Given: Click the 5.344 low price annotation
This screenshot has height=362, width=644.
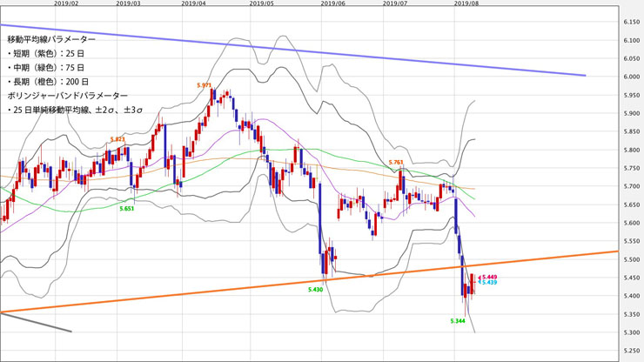Looking at the screenshot, I should coord(458,321).
